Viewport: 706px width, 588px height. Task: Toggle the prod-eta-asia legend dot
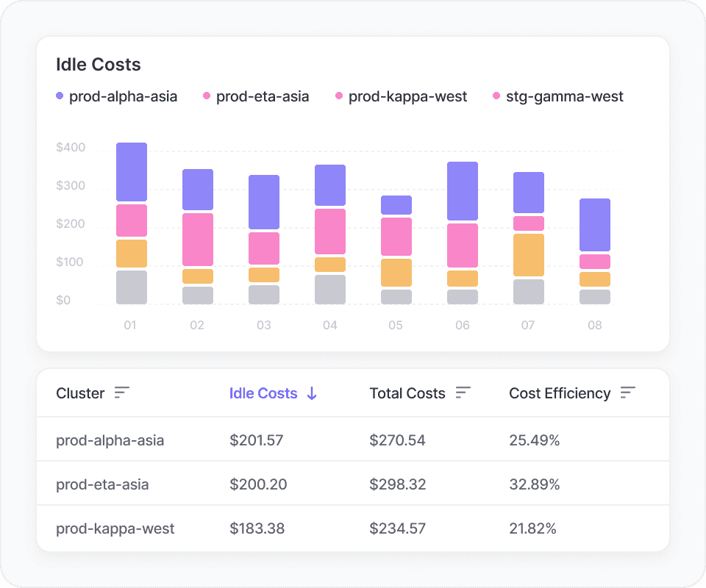click(207, 96)
